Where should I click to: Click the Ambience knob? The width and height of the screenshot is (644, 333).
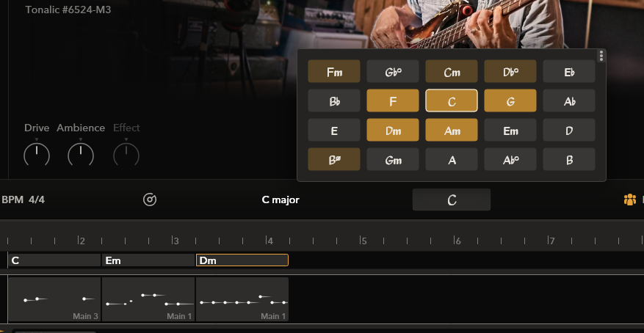[81, 154]
